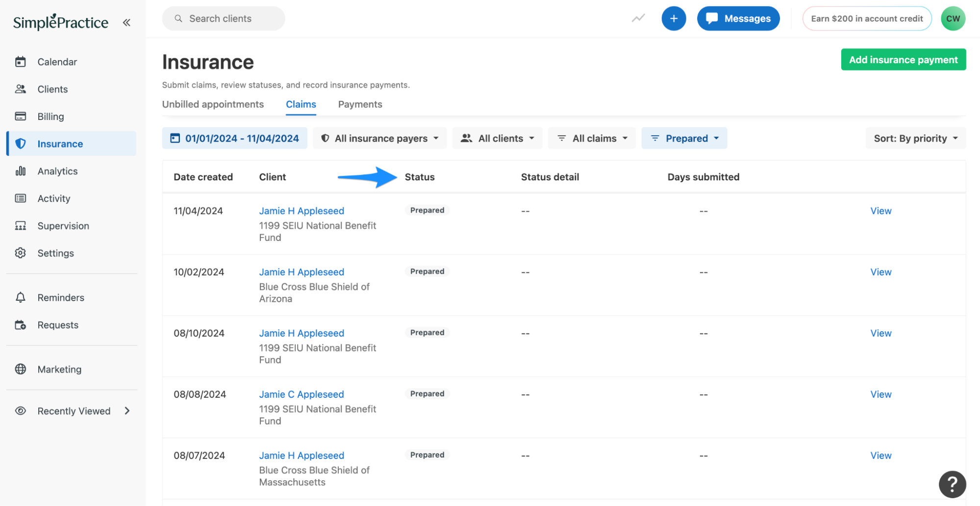Click the Requests calendar-plus icon
The image size is (980, 506).
click(x=20, y=325)
